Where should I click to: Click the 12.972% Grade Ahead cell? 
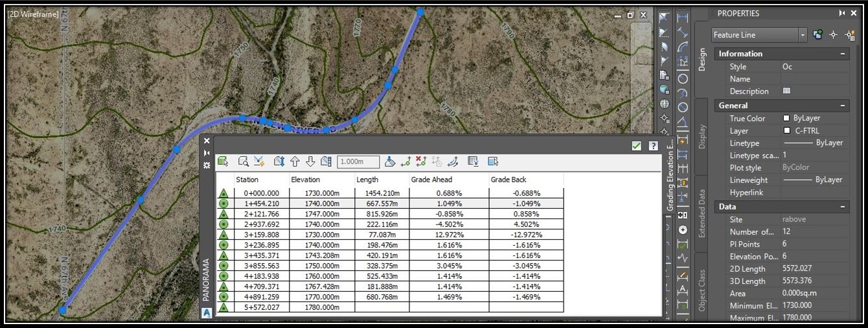click(x=448, y=235)
